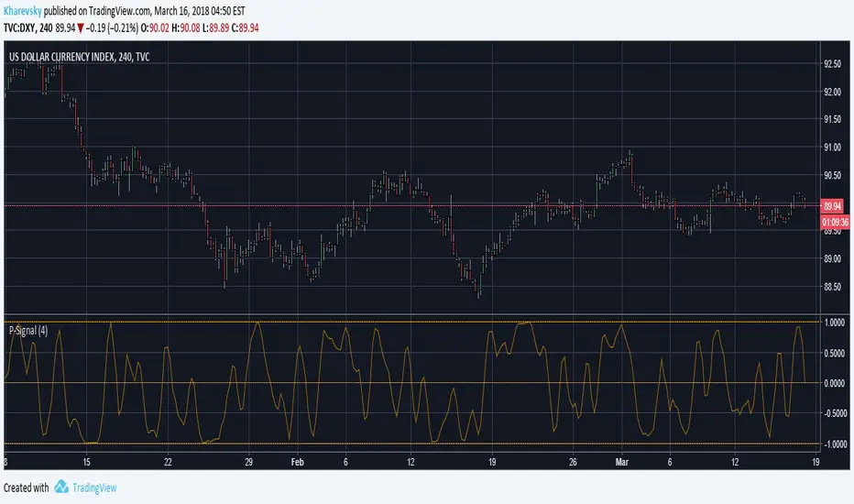Click the 88.50 level on price scale
This screenshot has width=854, height=504.
(x=832, y=287)
